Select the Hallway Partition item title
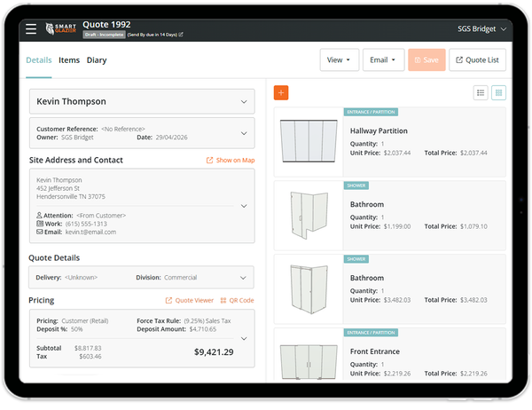The image size is (532, 410). pos(379,130)
